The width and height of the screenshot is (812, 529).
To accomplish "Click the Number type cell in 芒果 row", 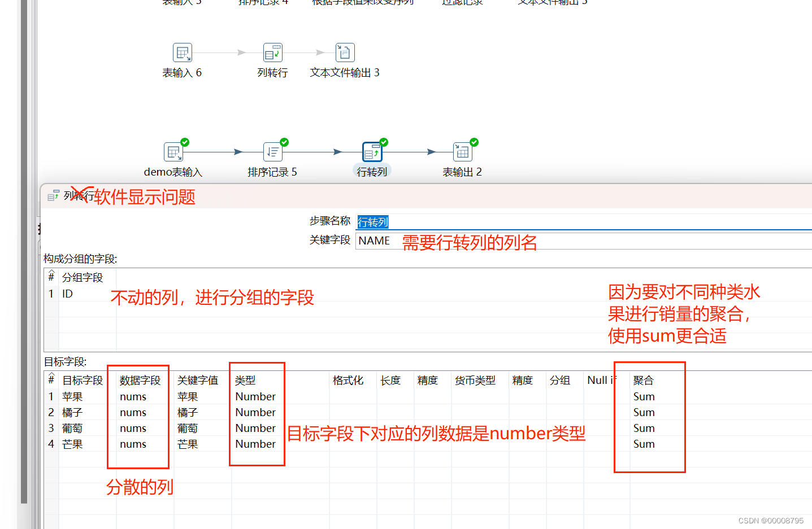I will click(x=256, y=444).
